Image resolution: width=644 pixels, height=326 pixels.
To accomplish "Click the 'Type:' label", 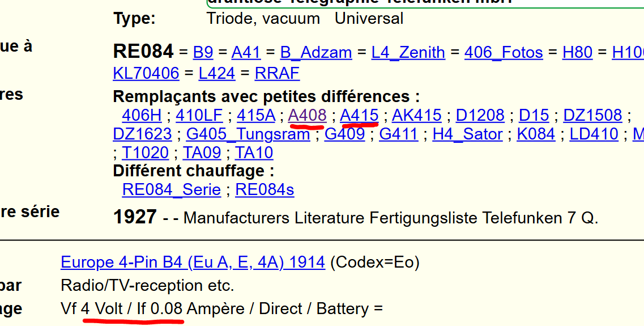I will 134,19.
